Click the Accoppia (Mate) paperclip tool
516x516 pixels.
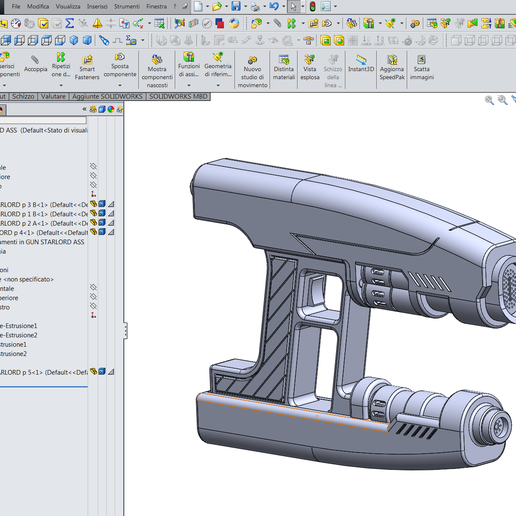coord(35,64)
